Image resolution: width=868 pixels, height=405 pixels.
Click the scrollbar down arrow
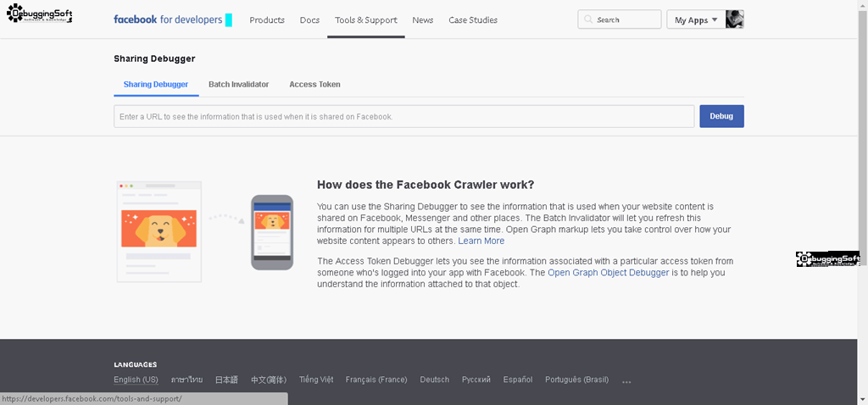[x=862, y=399]
